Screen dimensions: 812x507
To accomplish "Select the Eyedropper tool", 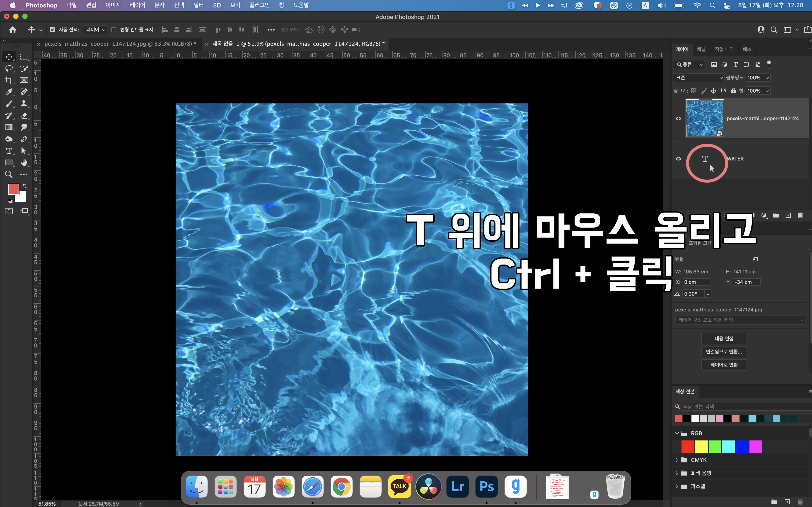I will pos(9,92).
